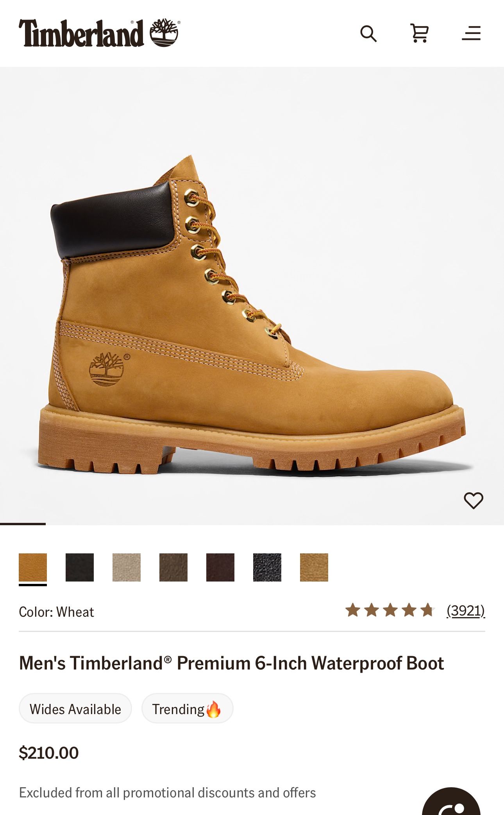Open the 3921 reviews link
Viewport: 504px width, 815px height.
tap(466, 610)
